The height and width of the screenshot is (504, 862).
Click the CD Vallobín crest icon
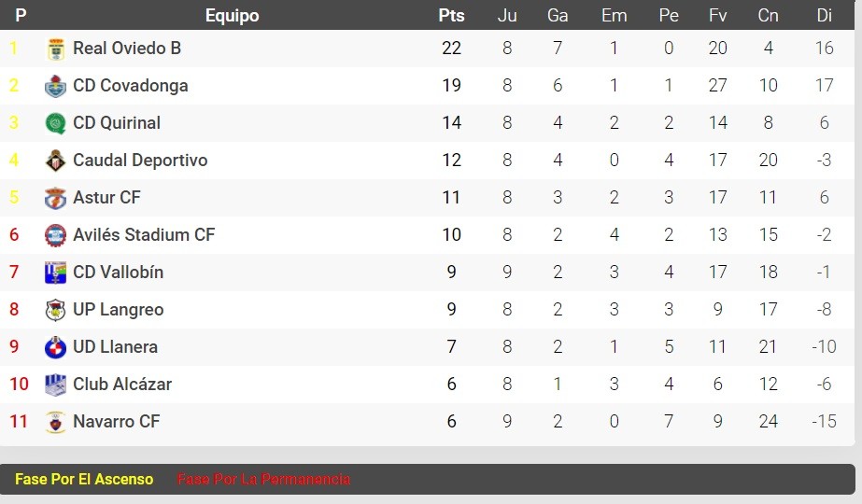[x=55, y=273]
